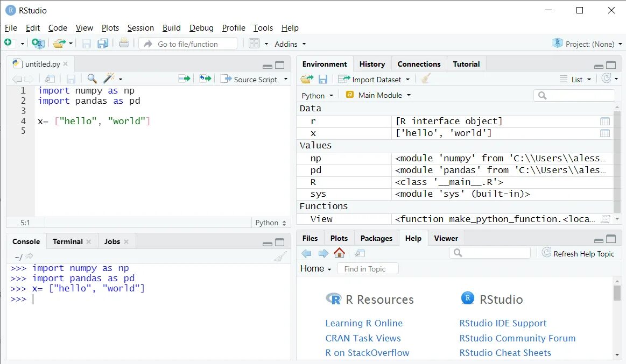Switch to the History tab
The width and height of the screenshot is (626, 364).
pyautogui.click(x=372, y=64)
